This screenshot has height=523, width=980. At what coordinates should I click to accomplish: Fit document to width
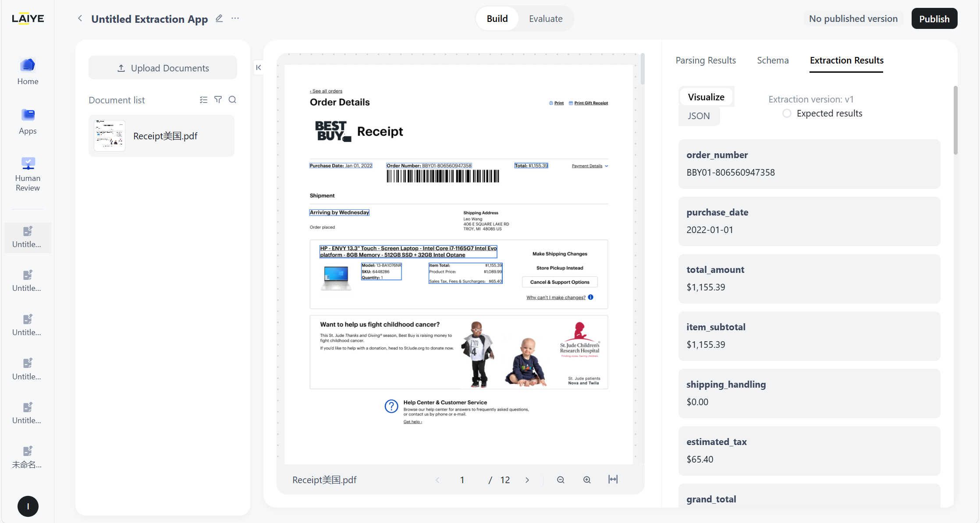(x=613, y=479)
